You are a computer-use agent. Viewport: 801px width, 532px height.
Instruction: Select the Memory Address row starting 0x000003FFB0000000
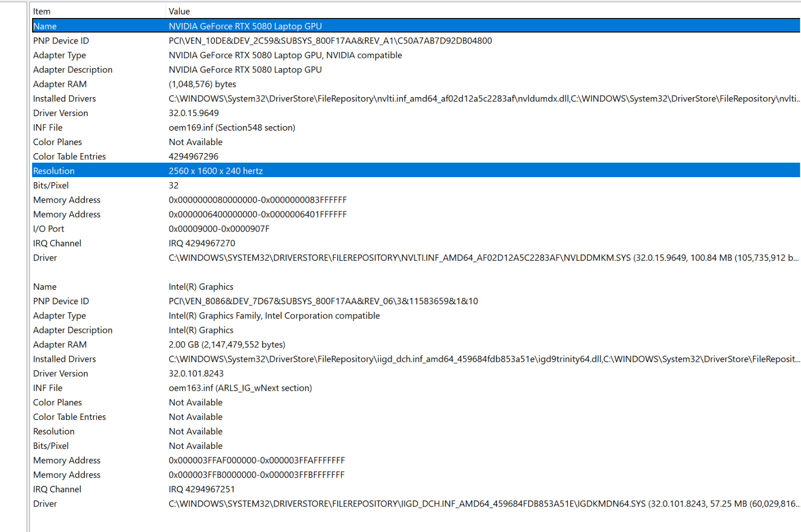tap(416, 475)
